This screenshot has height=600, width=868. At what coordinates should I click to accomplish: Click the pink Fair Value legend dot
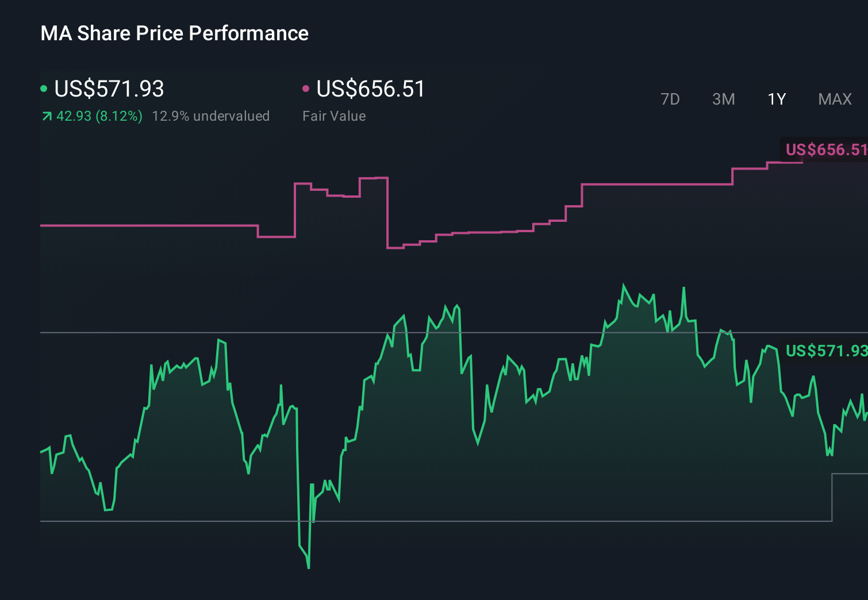coord(306,88)
